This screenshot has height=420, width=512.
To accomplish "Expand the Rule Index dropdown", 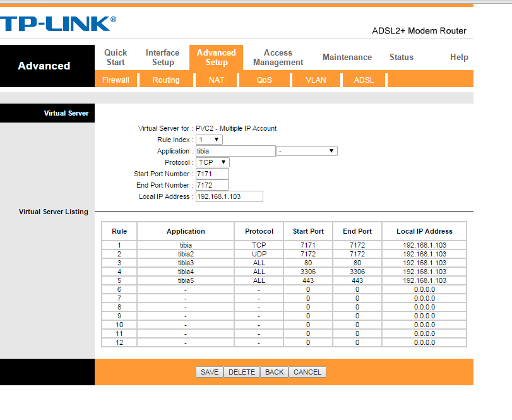I will [x=209, y=140].
